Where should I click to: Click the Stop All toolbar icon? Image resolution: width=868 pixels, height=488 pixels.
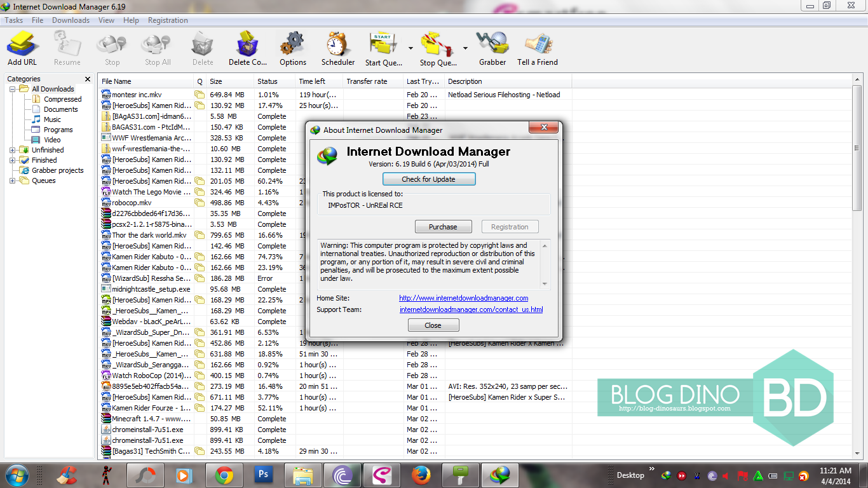[x=157, y=49]
